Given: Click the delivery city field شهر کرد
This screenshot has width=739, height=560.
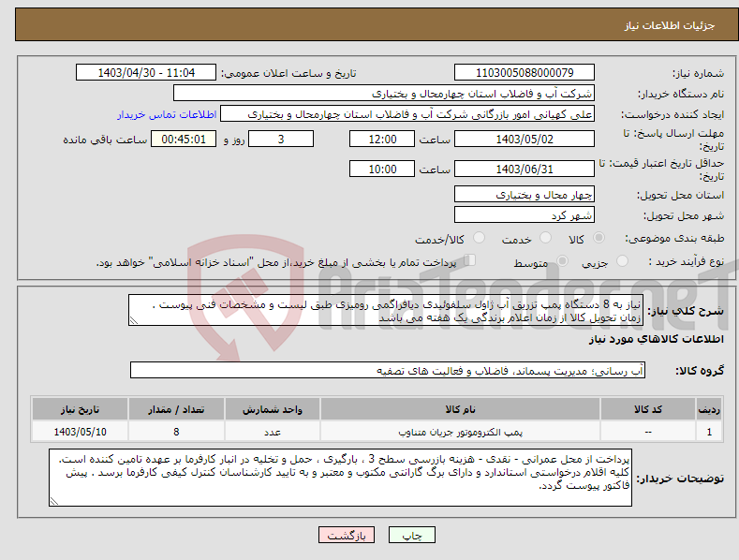Looking at the screenshot, I should 525,215.
